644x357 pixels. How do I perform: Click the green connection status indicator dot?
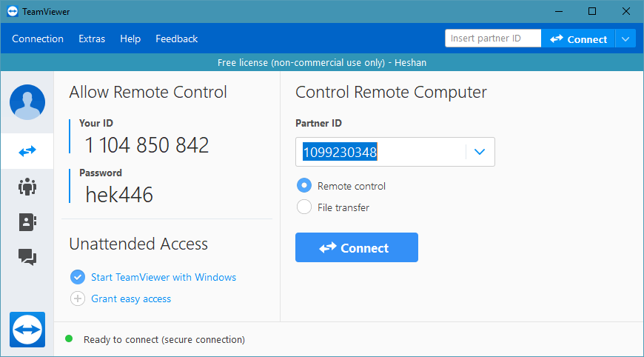(69, 339)
